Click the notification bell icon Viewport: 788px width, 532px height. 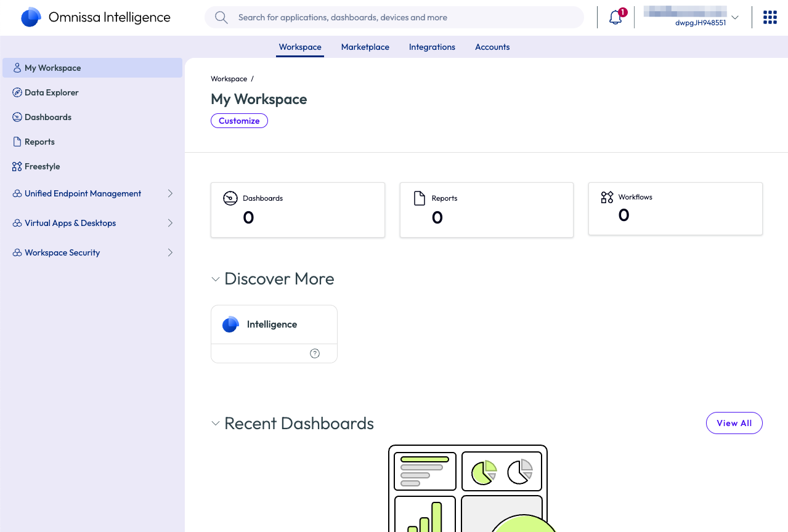[615, 17]
